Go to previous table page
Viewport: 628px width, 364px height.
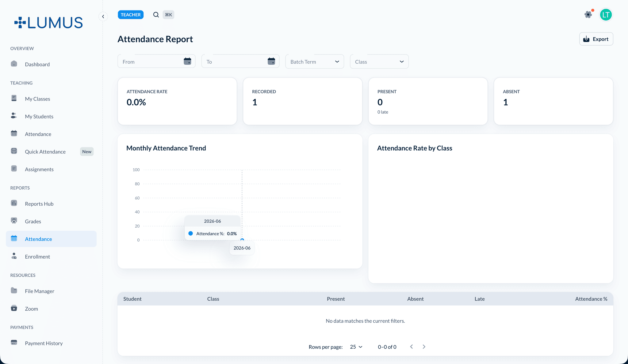click(x=412, y=347)
